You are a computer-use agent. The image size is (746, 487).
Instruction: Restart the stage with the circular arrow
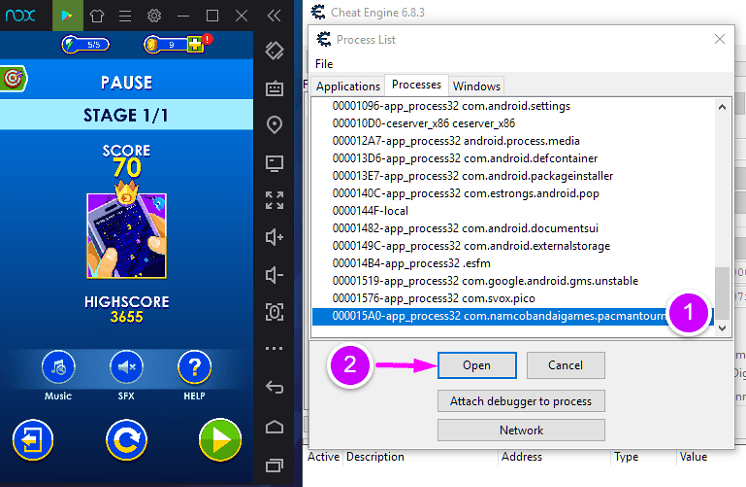pyautogui.click(x=127, y=440)
